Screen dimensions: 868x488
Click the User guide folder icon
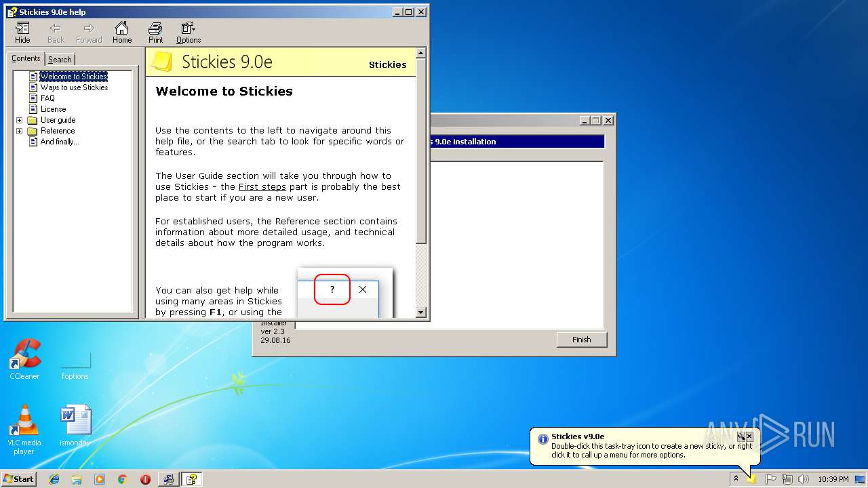click(32, 120)
